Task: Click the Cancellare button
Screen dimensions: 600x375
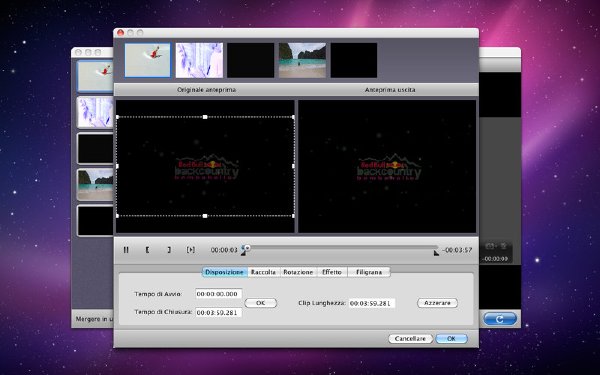Action: point(410,339)
